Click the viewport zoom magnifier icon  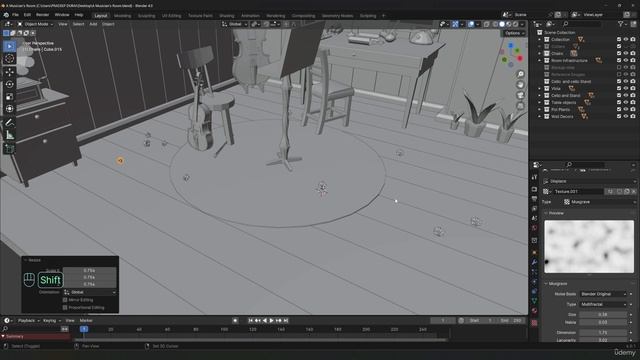pyautogui.click(x=520, y=74)
